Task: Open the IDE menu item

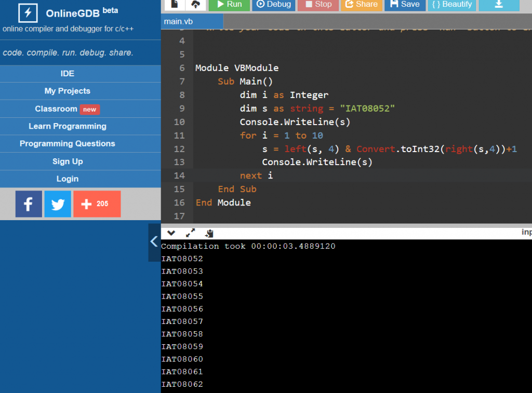Action: [x=81, y=74]
